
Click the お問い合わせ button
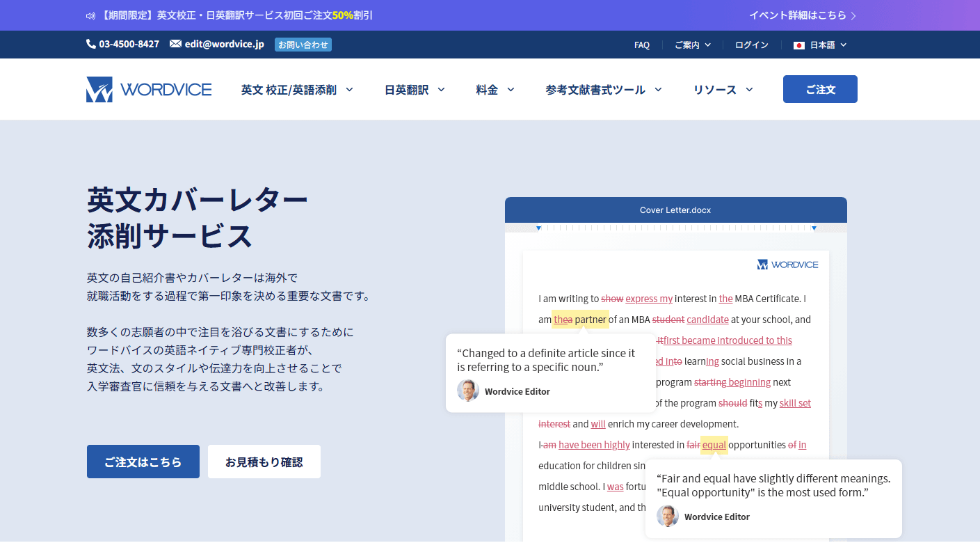[303, 45]
